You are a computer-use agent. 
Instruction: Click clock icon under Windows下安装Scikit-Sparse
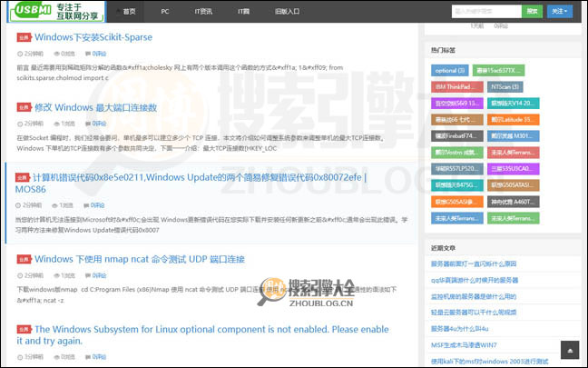20,54
